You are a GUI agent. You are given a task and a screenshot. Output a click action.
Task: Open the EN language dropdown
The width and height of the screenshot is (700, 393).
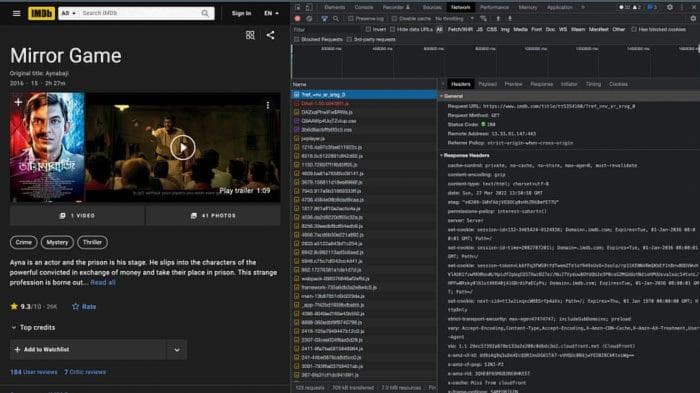(x=271, y=13)
